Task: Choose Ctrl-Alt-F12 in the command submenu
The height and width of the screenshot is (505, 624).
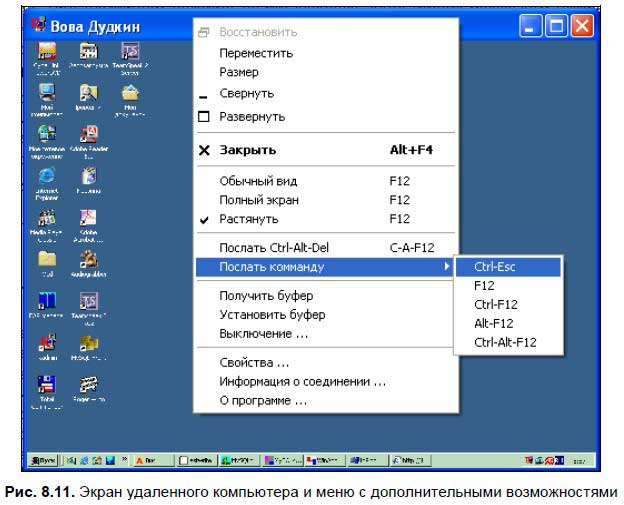Action: pyautogui.click(x=505, y=342)
